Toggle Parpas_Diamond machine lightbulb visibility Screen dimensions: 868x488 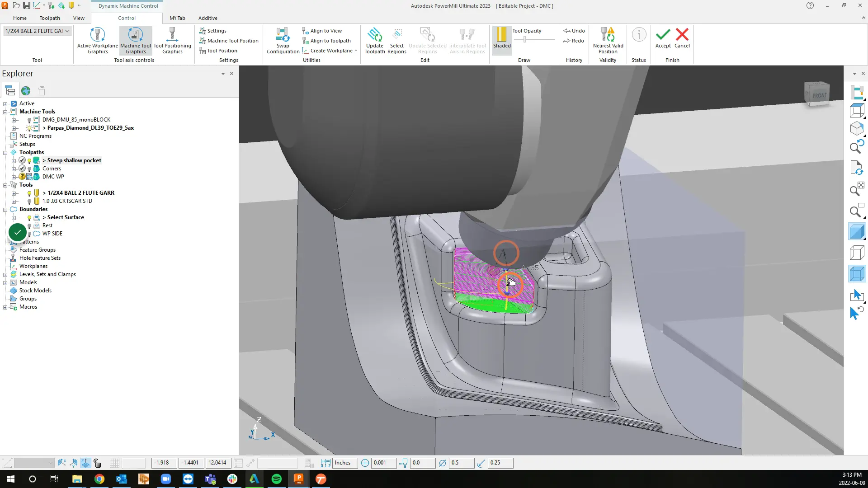click(x=29, y=128)
